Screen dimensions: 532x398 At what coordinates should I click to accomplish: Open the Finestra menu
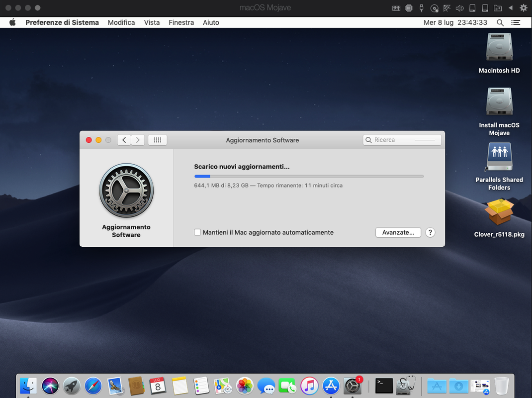(x=181, y=22)
